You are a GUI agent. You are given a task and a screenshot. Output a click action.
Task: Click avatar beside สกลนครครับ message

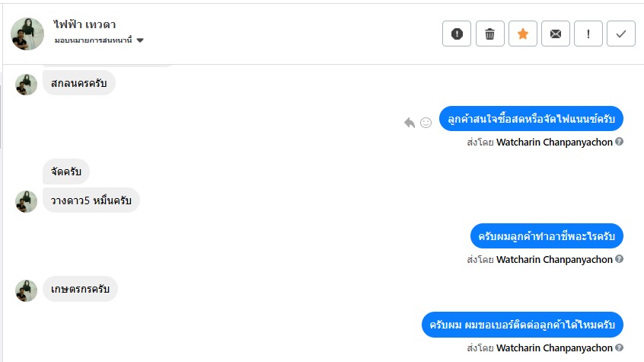[27, 84]
